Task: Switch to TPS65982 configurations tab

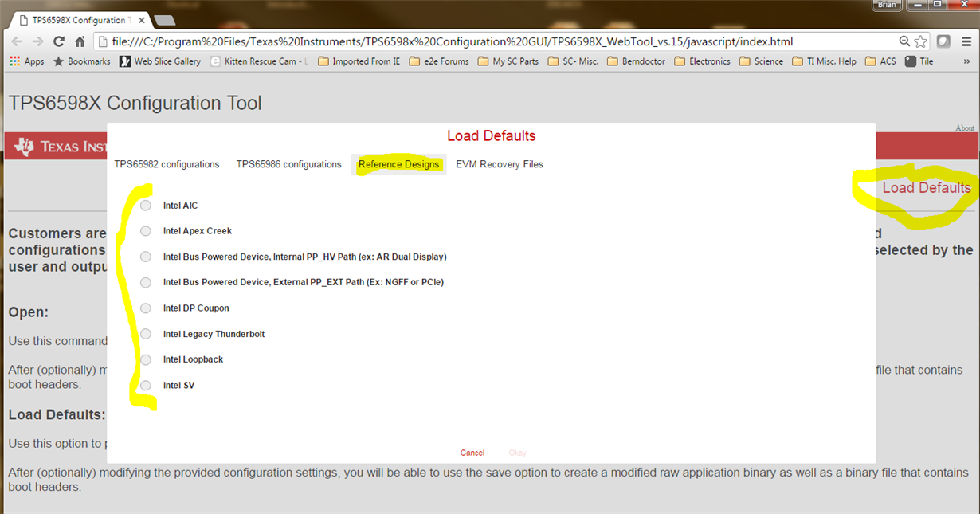Action: coord(167,164)
